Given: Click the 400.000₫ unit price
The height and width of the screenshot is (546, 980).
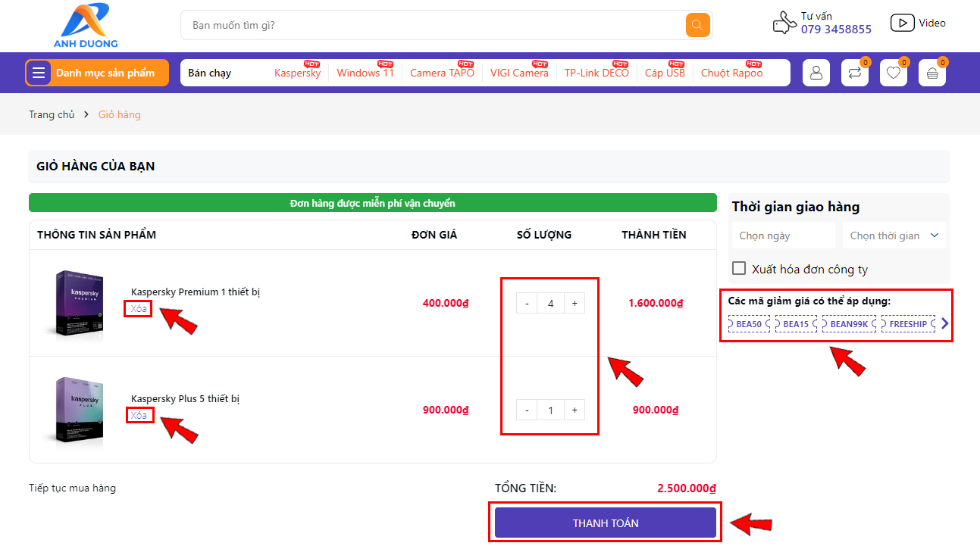Looking at the screenshot, I should click(x=446, y=304).
